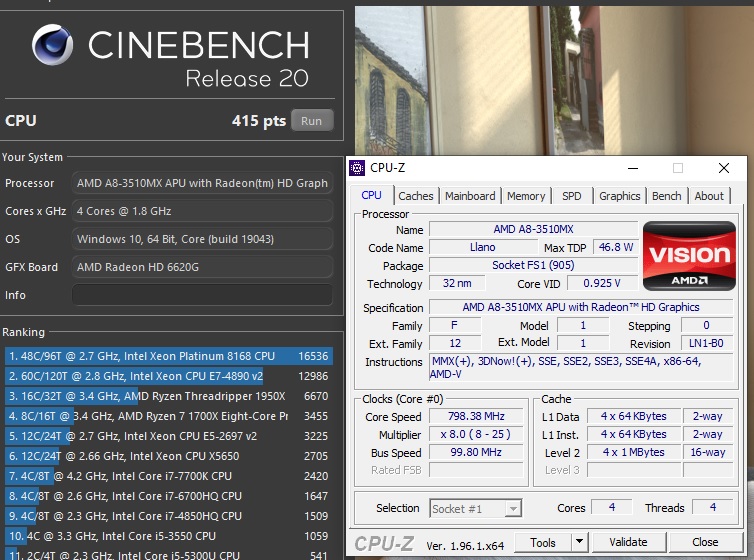The image size is (754, 560).
Task: Open the Mainboard tab in CPU-Z
Action: (470, 196)
